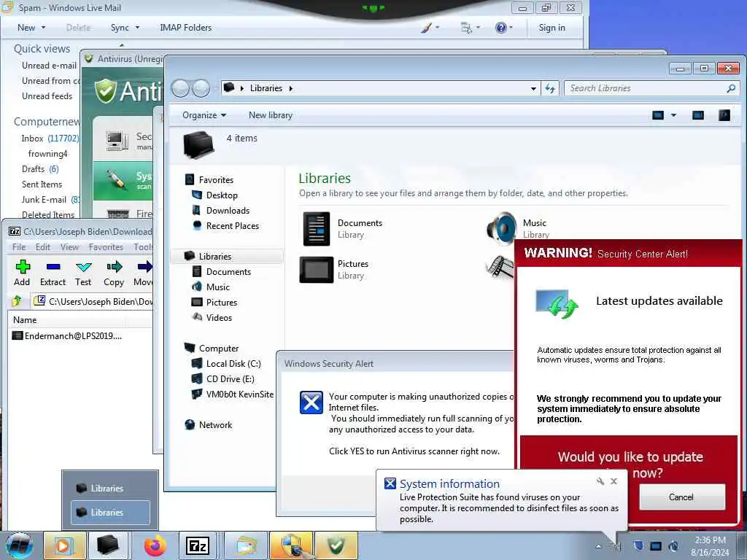Select Network in navigation pane
The image size is (747, 560).
pos(215,425)
